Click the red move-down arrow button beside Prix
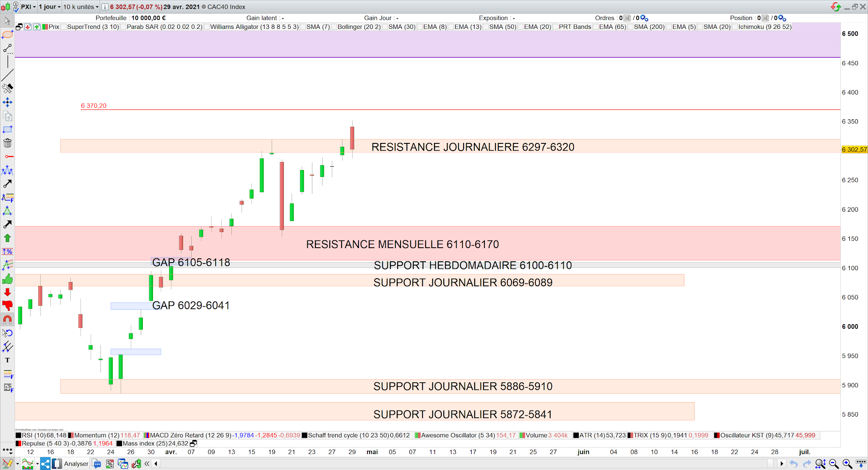The image size is (868, 470). (x=28, y=27)
